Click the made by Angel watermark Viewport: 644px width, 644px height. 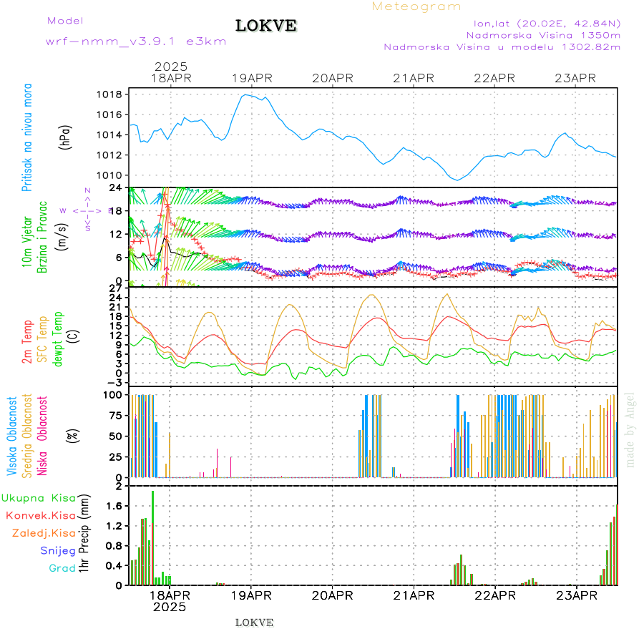(630, 429)
